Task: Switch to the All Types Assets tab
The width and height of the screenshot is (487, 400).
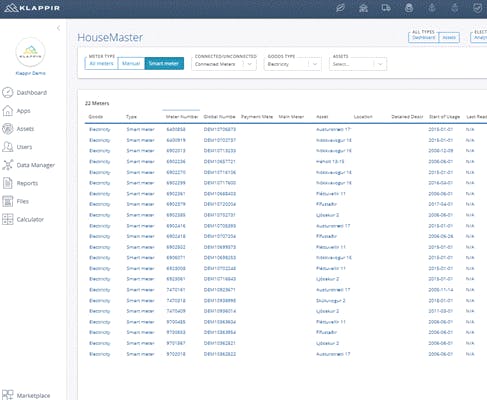Action: pyautogui.click(x=449, y=38)
